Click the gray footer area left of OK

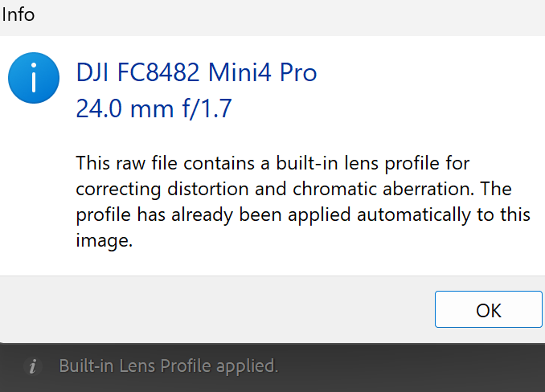click(217, 310)
